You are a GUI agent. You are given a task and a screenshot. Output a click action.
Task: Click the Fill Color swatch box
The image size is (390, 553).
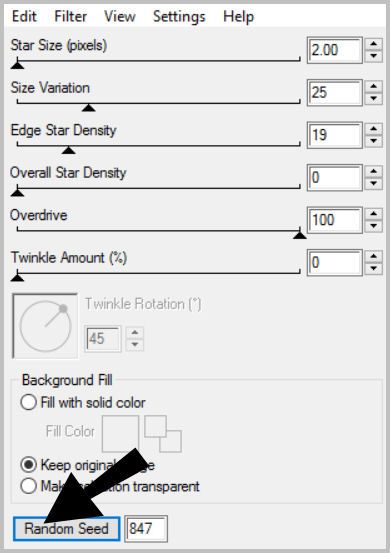click(x=120, y=434)
